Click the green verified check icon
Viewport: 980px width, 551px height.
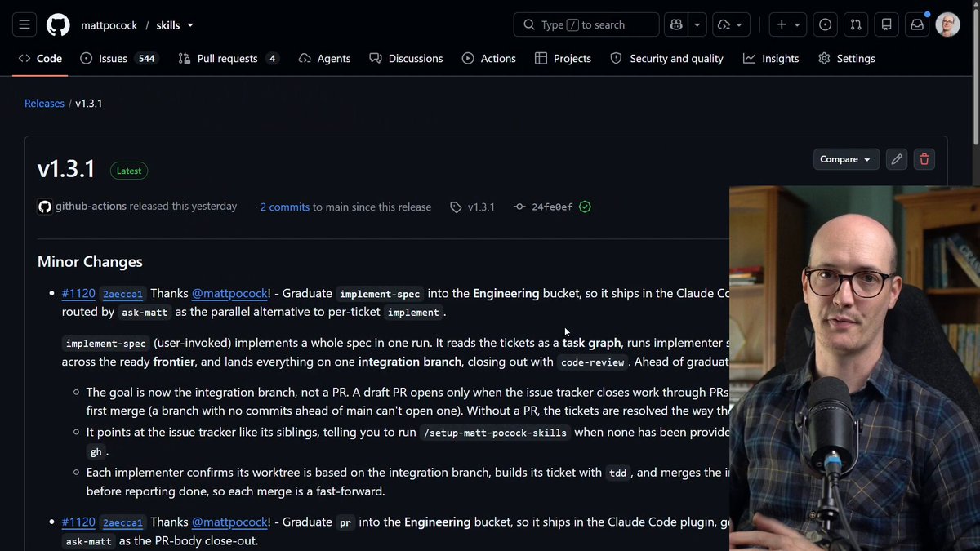pos(585,207)
